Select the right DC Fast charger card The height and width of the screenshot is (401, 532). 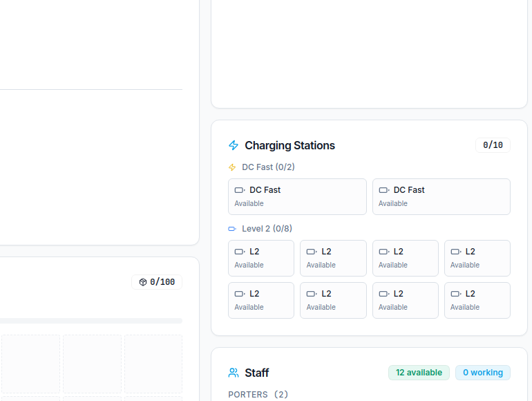coord(441,196)
